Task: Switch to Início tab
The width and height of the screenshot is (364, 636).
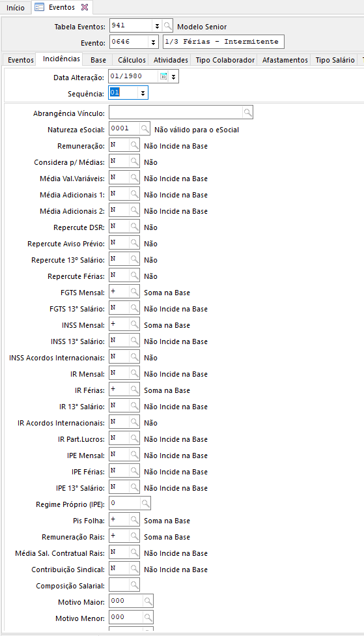Action: click(x=16, y=8)
